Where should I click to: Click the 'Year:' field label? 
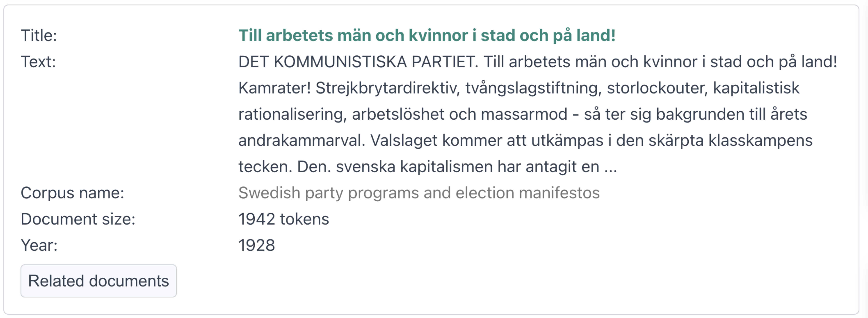[x=39, y=245]
